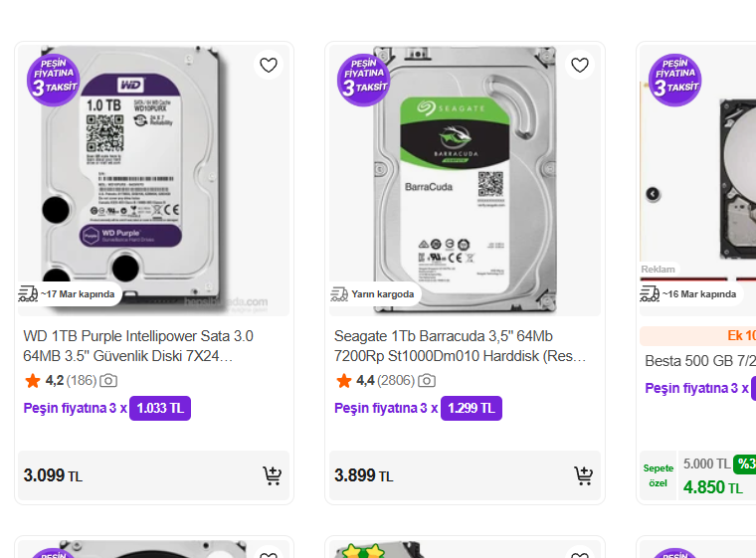Add Seagate 1Tb Barracuda to cart
The image size is (756, 558).
(x=583, y=475)
